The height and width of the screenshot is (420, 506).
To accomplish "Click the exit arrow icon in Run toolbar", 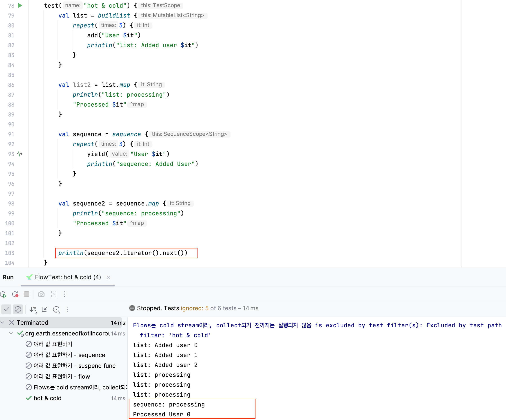I will 53,294.
